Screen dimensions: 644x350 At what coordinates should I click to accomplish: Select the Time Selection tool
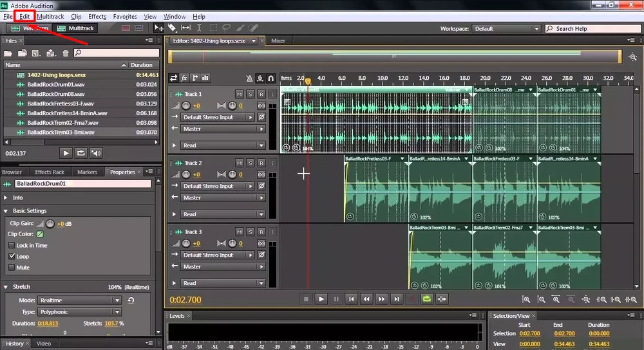tap(199, 28)
